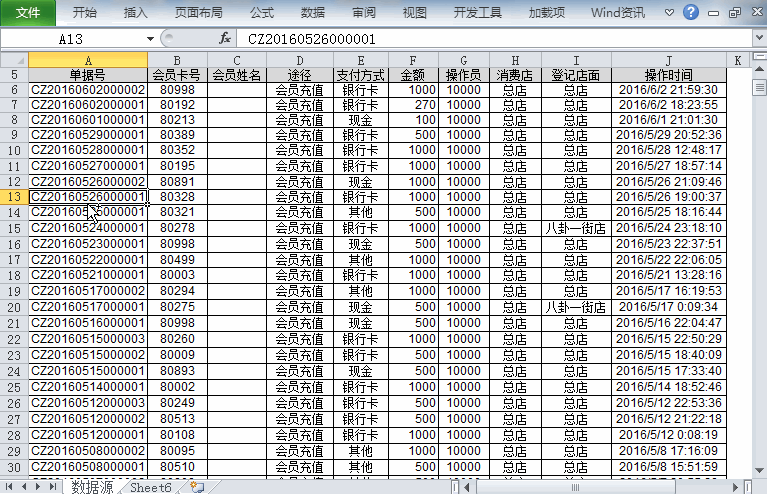Click horizontal scrollbar right arrow
Viewport: 767px width, 494px height.
[x=735, y=487]
